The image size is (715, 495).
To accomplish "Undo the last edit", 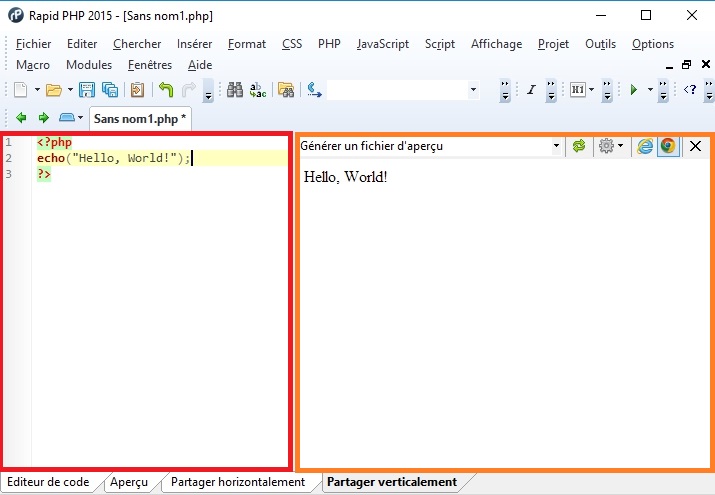I will pos(166,90).
